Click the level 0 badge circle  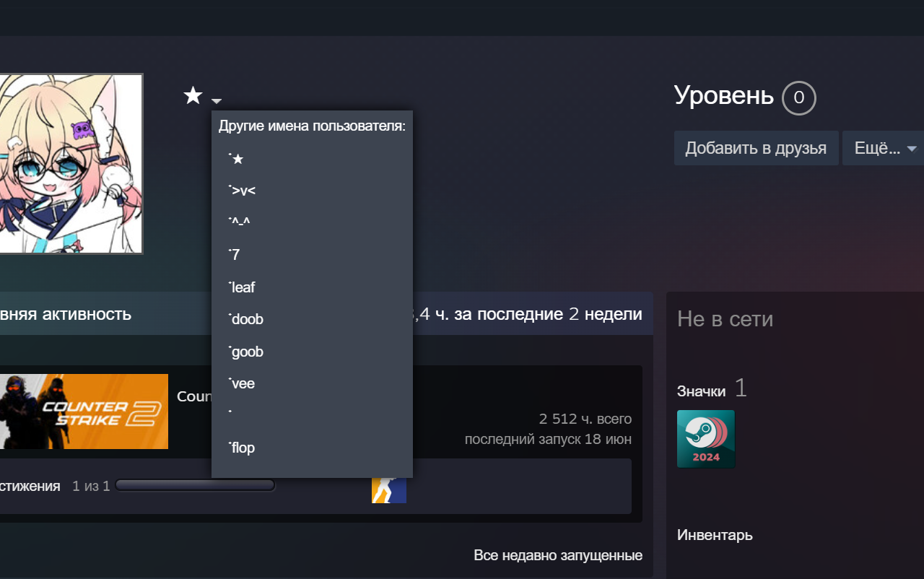point(798,97)
